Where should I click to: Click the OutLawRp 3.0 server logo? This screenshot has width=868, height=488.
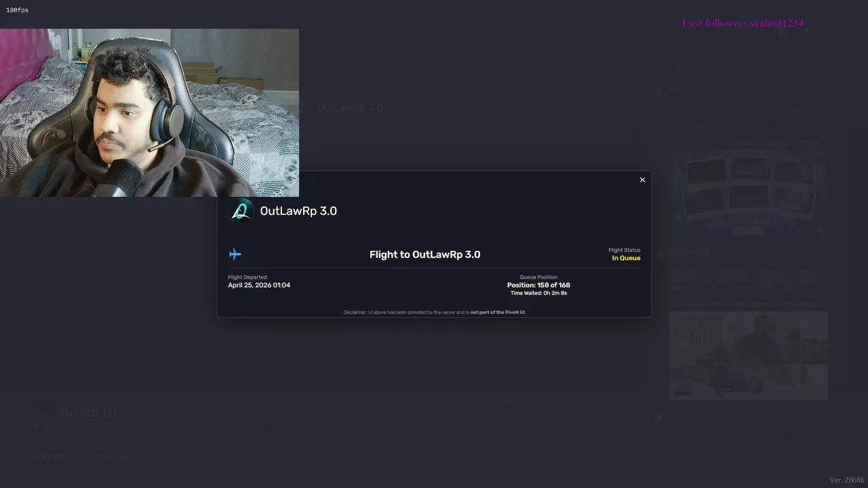(241, 211)
